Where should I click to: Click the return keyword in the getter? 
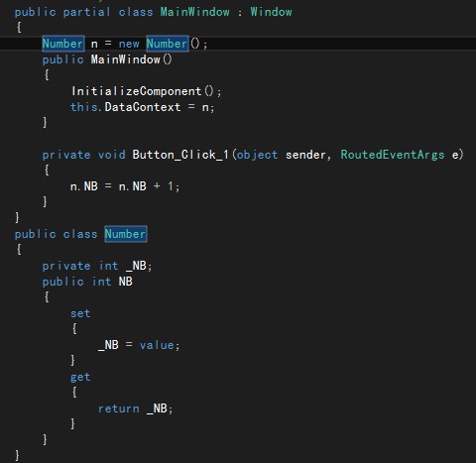(x=119, y=408)
